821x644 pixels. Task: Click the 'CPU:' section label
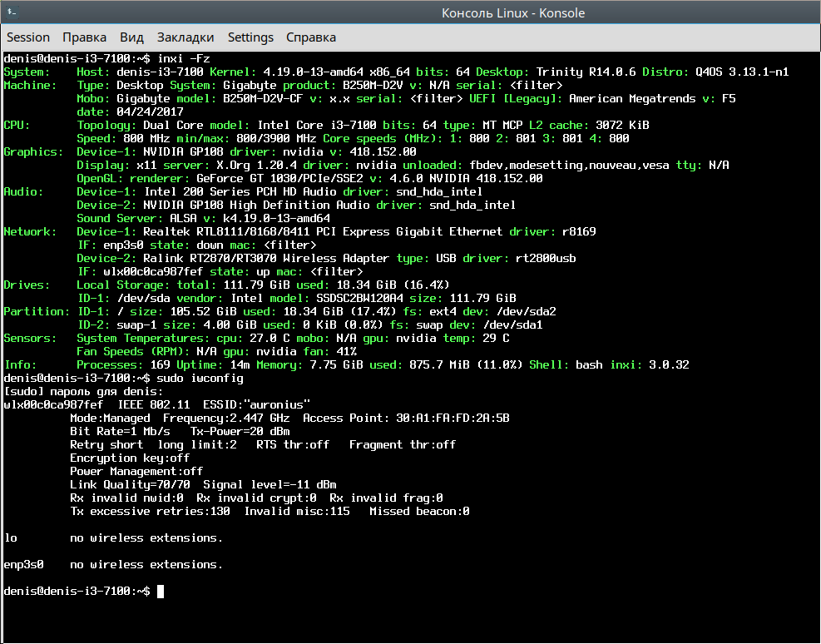17,125
